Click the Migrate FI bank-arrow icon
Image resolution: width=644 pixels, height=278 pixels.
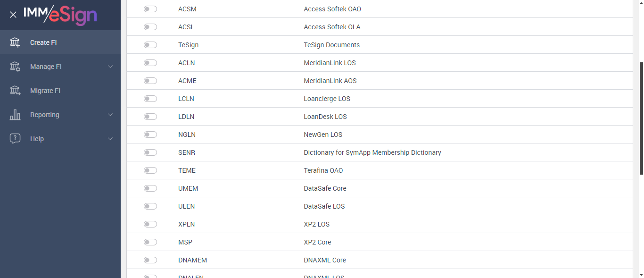pos(15,91)
